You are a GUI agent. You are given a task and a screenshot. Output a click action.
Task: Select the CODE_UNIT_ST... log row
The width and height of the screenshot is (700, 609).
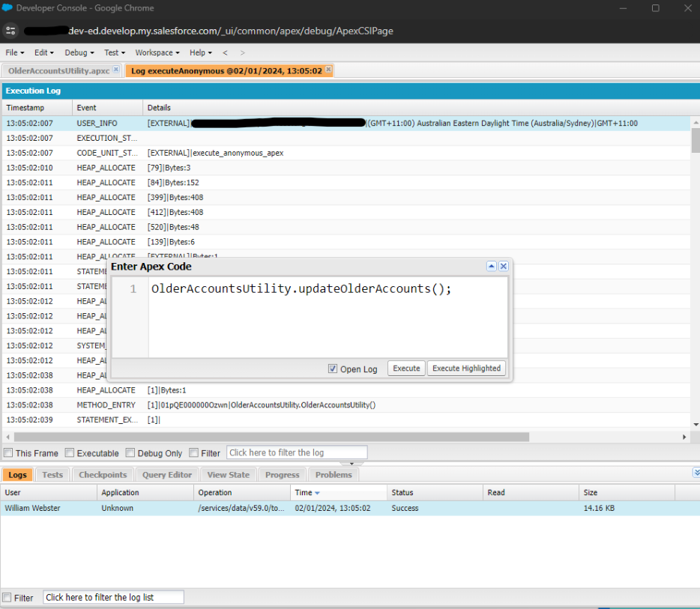click(x=346, y=153)
